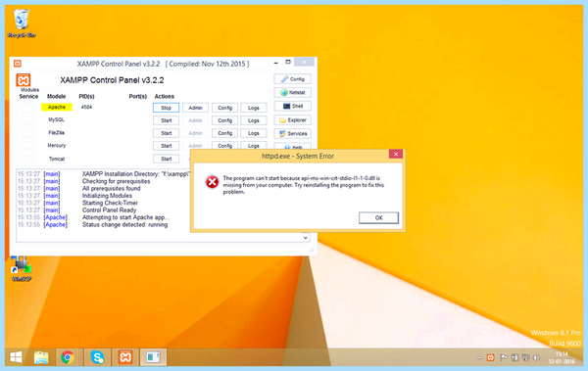Click log scrollbar down arrow
This screenshot has height=371, width=588.
coord(305,238)
